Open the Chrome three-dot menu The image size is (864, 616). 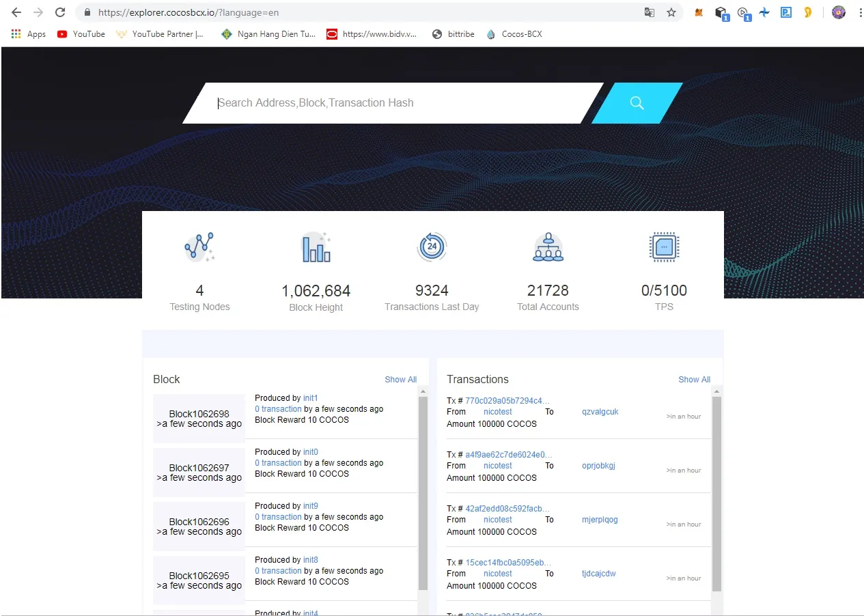pyautogui.click(x=860, y=12)
